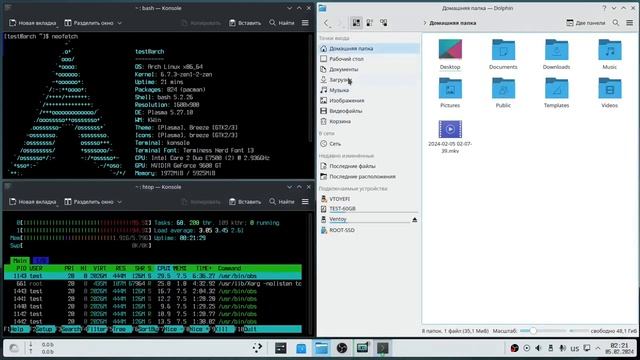Go back in Dolphin navigation
640x360 pixels.
pos(326,23)
